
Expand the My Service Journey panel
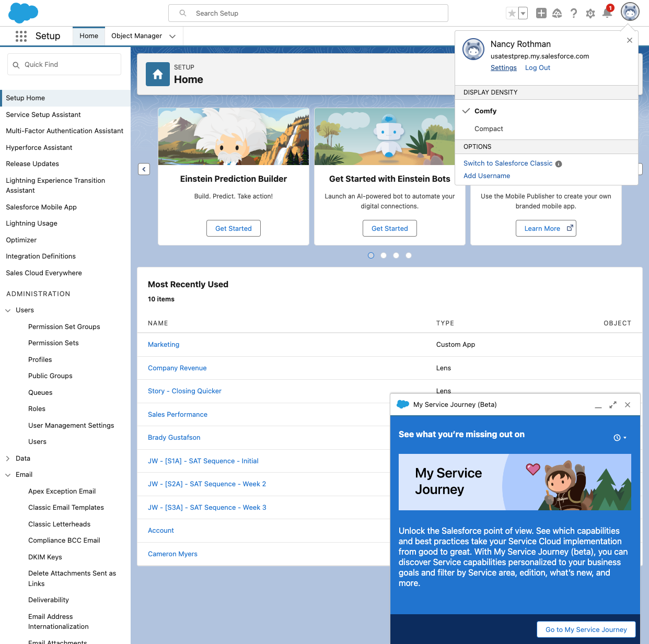(613, 405)
